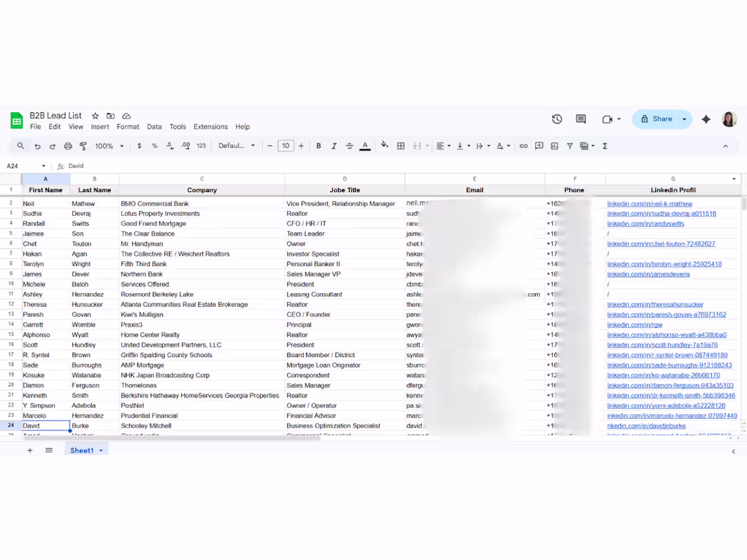The height and width of the screenshot is (560, 747).
Task: Open version history clock icon
Action: tap(557, 119)
